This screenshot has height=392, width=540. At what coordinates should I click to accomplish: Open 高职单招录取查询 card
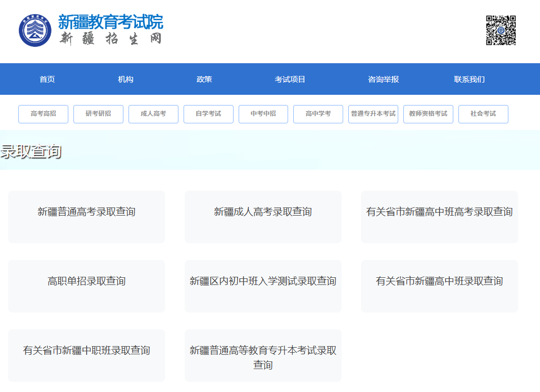coord(87,286)
